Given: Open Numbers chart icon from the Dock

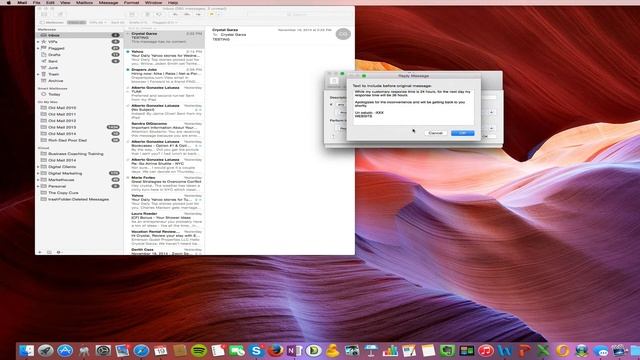Looking at the screenshot, I should pos(390,351).
